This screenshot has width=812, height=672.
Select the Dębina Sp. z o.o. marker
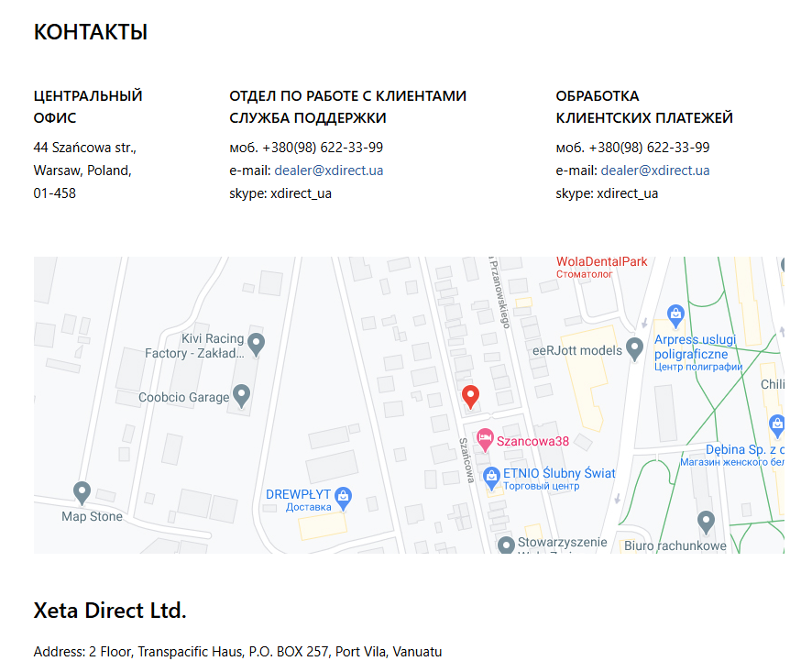pos(775,425)
